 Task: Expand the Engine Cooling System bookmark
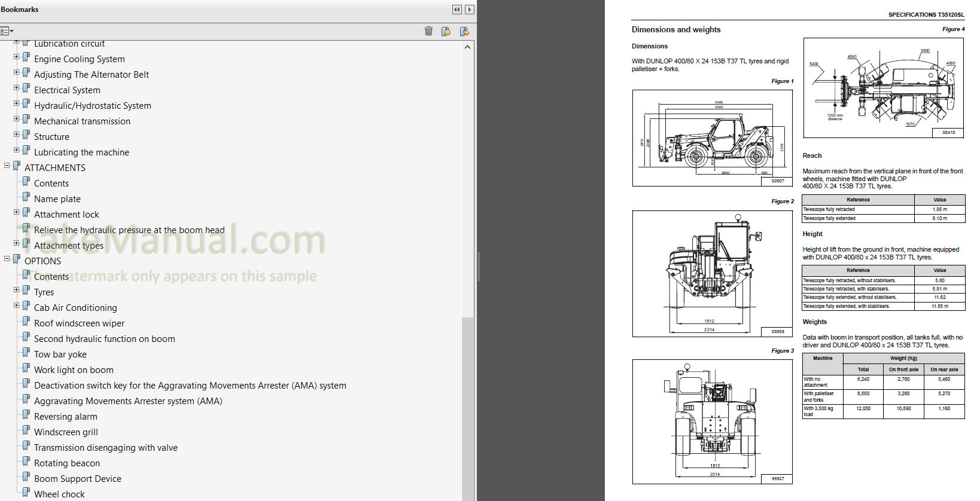pyautogui.click(x=17, y=57)
